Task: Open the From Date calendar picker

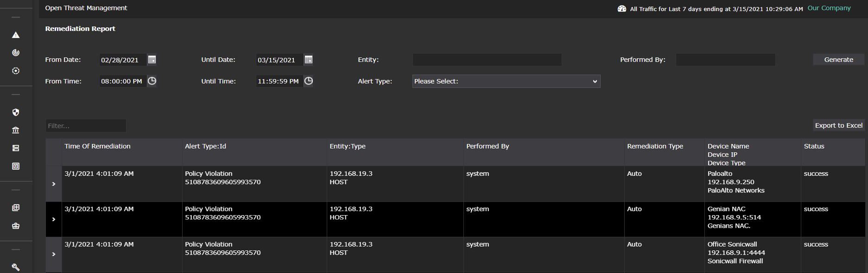Action: tap(152, 60)
